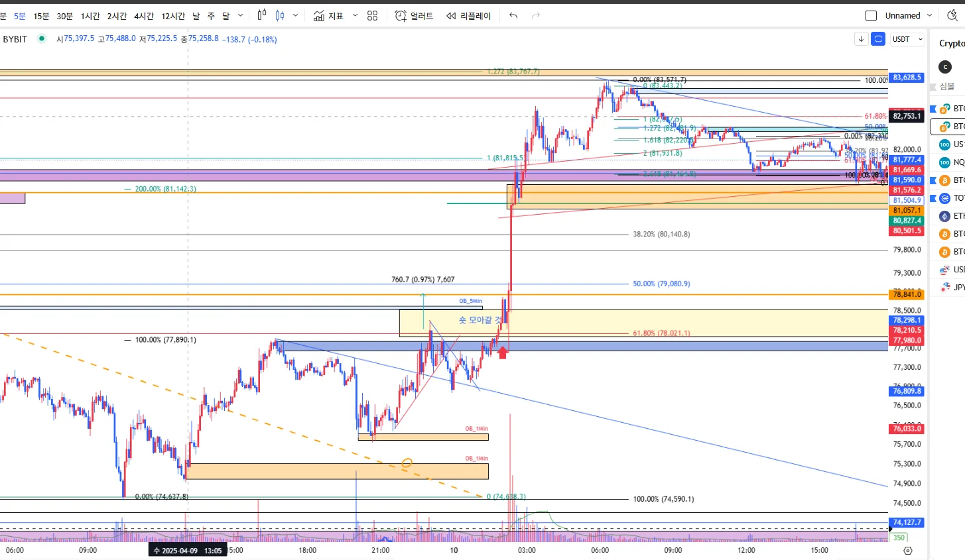
Task: Click the black C avatar in watchlist
Action: coord(945,67)
